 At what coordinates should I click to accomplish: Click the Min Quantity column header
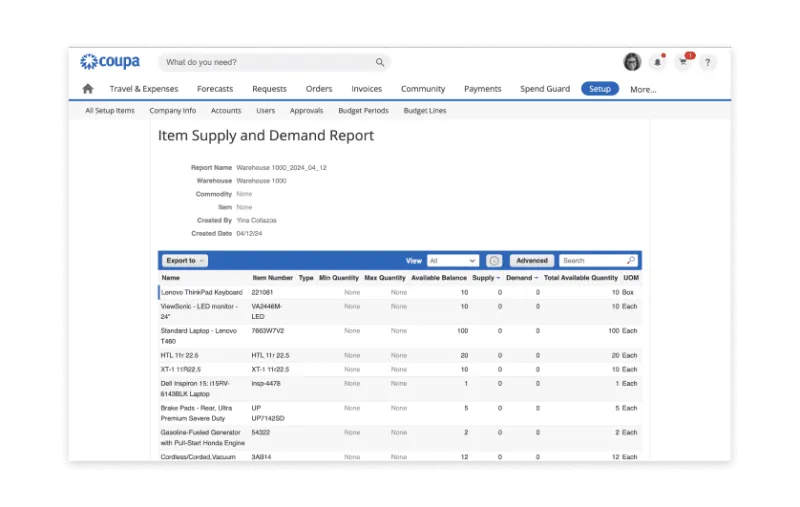click(339, 278)
